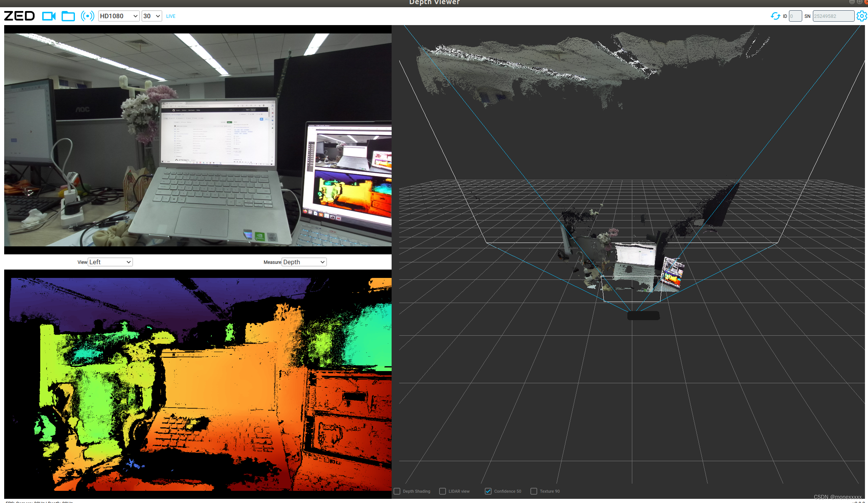Toggle the Texture 90 checkbox
Screen dimensions: 868x503
(534, 491)
